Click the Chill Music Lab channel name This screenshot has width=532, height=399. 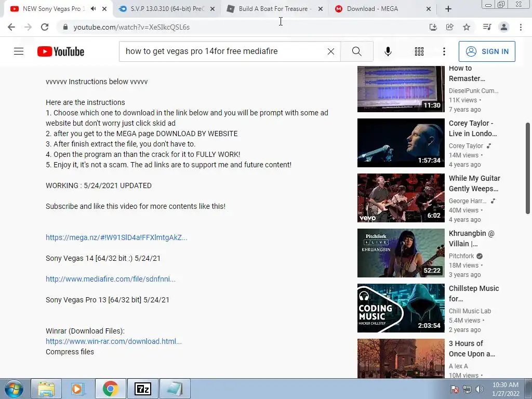[470, 311]
